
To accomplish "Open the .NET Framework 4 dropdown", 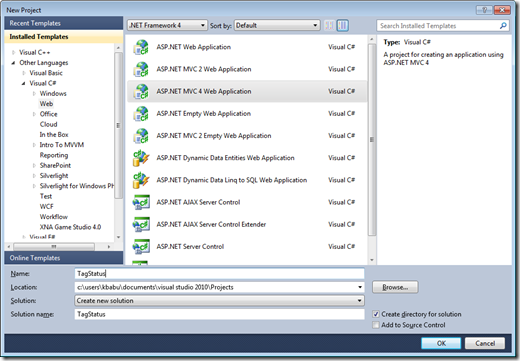I will click(167, 25).
